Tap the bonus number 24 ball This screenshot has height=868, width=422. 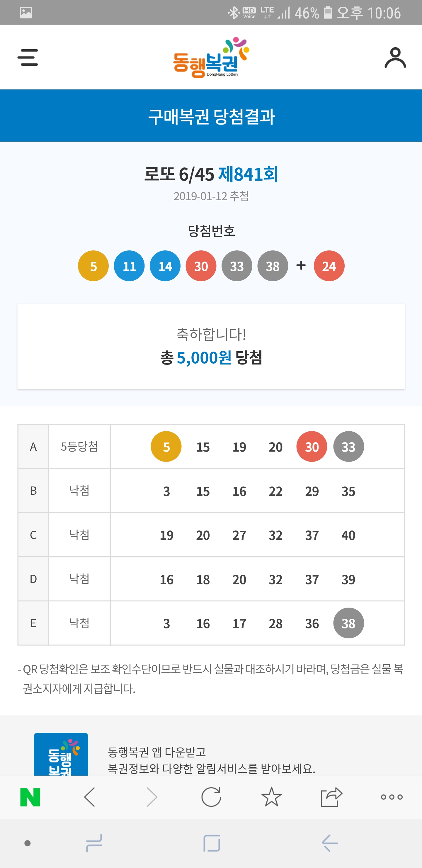(329, 266)
